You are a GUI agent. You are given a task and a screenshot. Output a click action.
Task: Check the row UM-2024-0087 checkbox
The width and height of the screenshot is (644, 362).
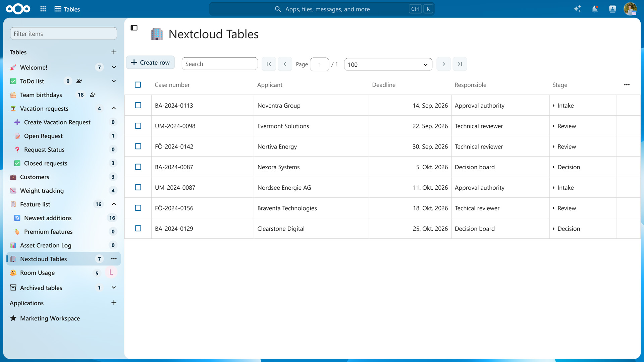138,187
